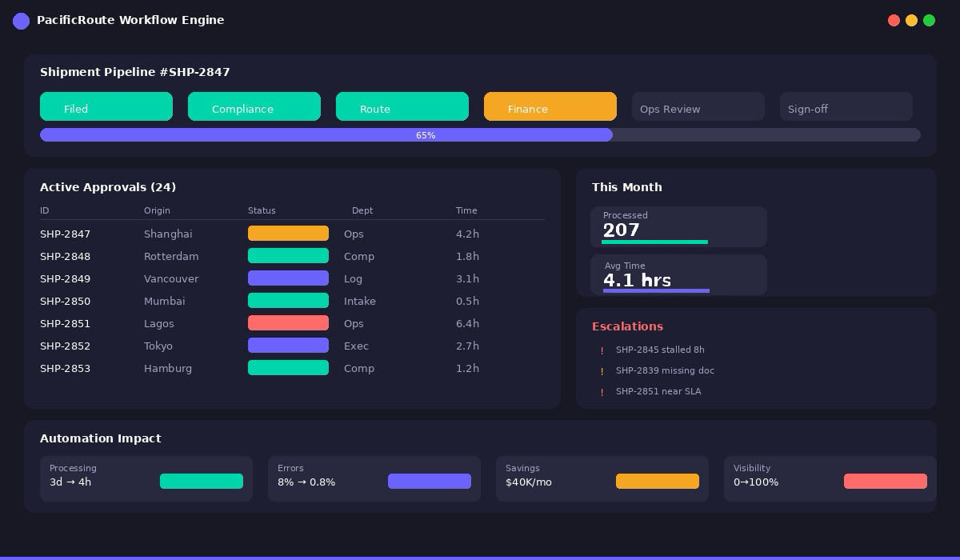Image resolution: width=960 pixels, height=560 pixels.
Task: Click the Origin column header
Action: pos(157,210)
